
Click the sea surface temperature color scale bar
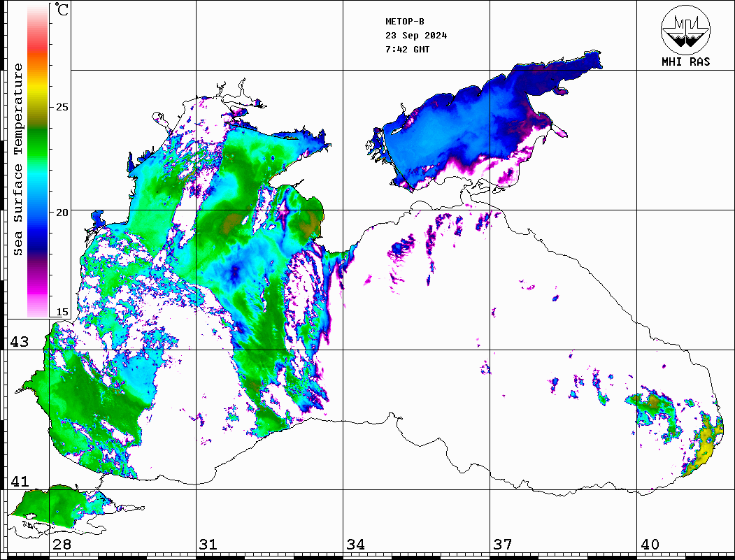click(x=38, y=161)
